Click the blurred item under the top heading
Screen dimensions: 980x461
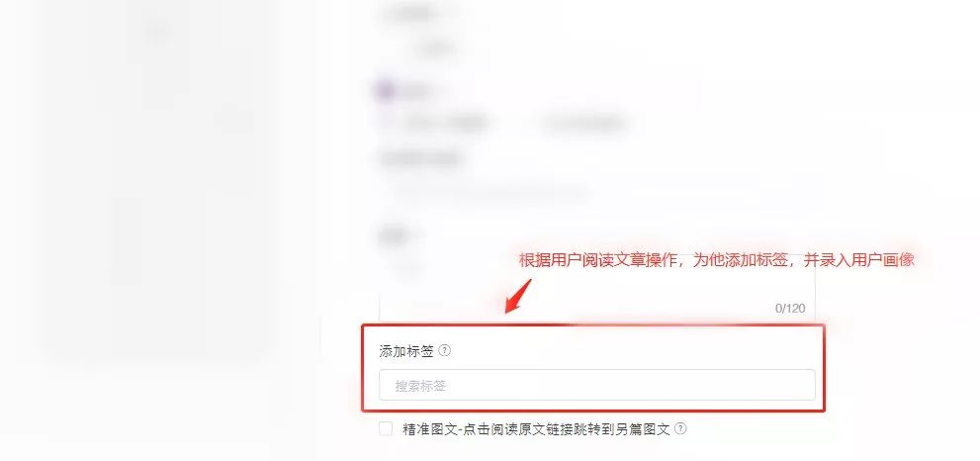(437, 47)
